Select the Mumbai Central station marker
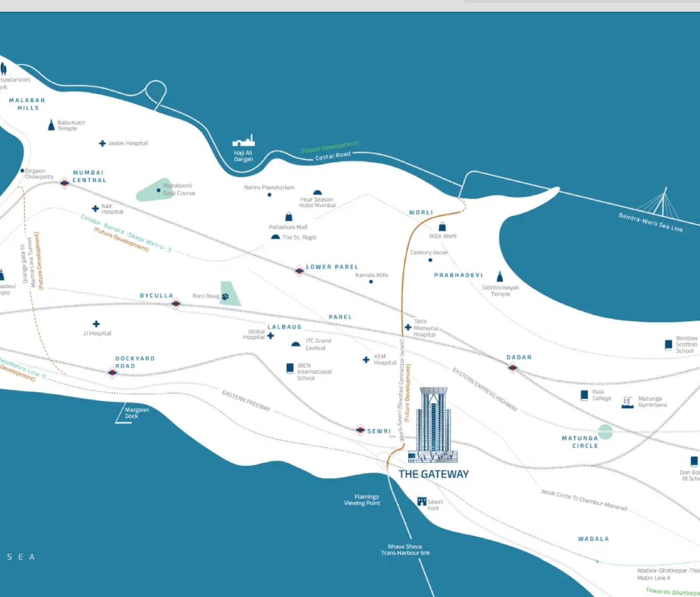The image size is (700, 597). point(64,183)
